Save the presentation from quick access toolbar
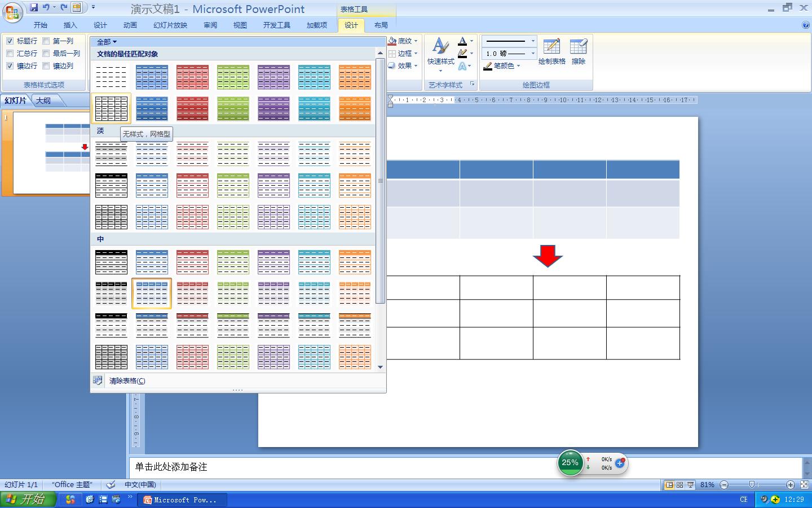The image size is (812, 508). click(x=34, y=8)
